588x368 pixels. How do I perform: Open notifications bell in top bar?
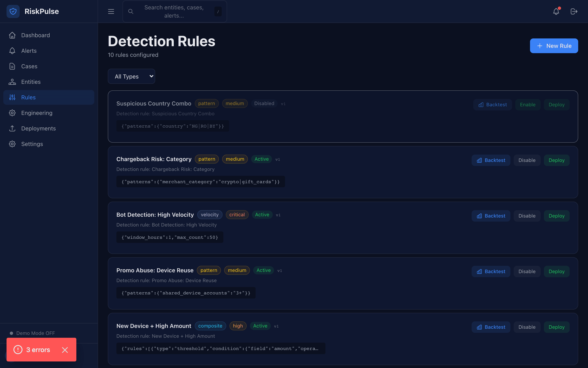click(x=556, y=11)
